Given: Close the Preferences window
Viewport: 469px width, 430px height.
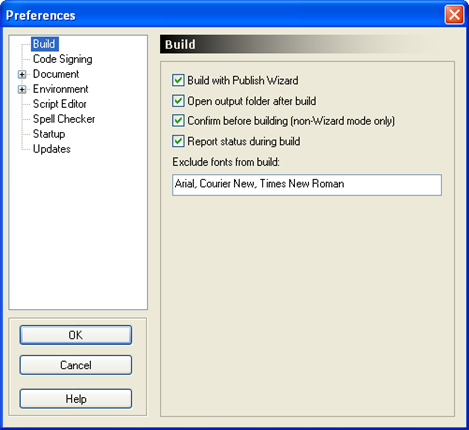Looking at the screenshot, I should [454, 15].
